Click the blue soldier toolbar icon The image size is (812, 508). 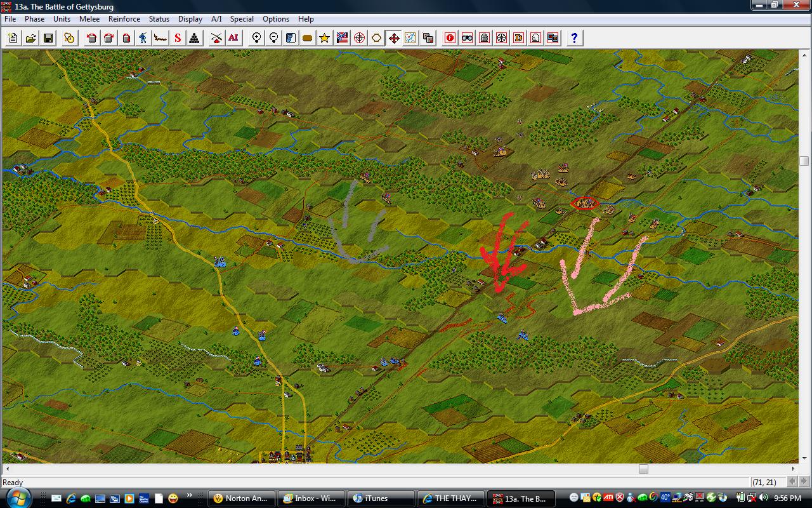coord(143,38)
